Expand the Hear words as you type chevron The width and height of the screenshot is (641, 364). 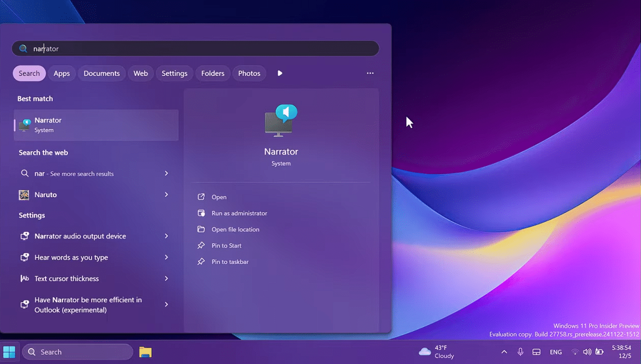coord(167,257)
